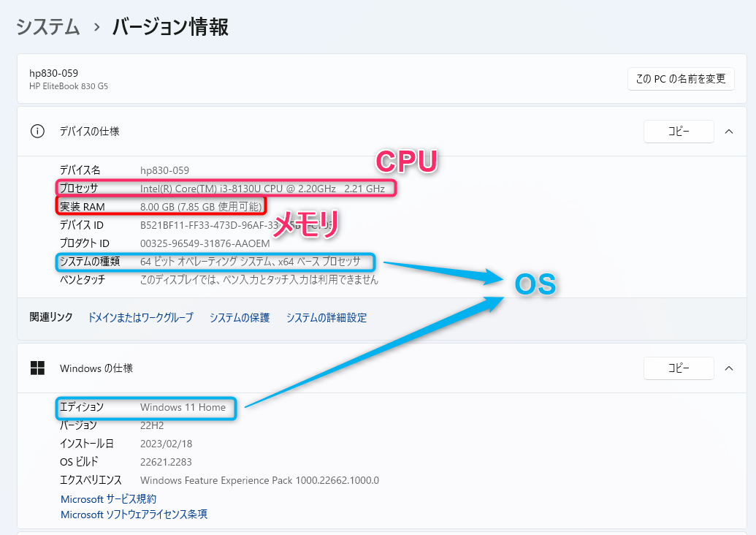756x535 pixels.
Task: Collapse the デバイスの仕様 section chevron
Action: pos(728,132)
